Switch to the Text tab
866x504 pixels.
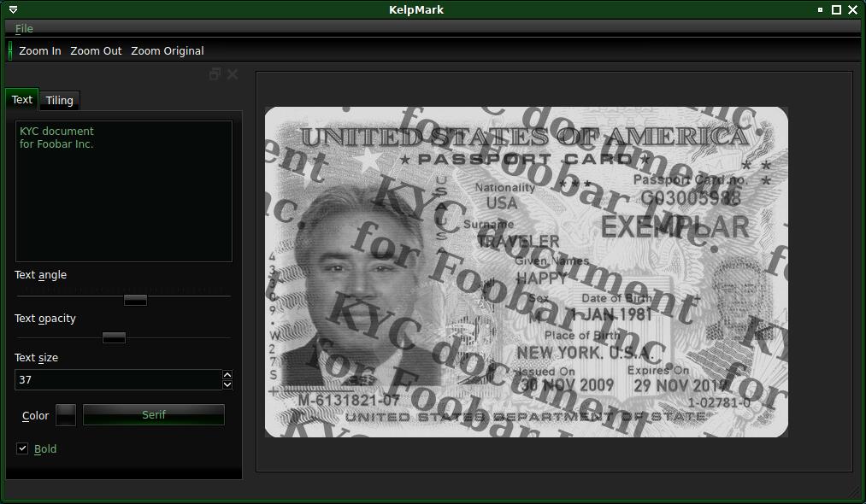22,99
